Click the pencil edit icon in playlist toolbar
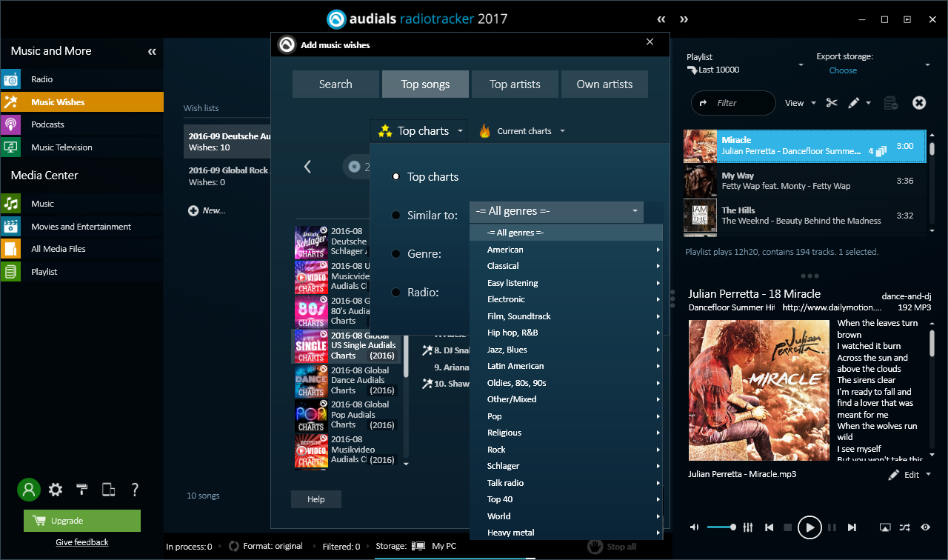948x560 pixels. (x=854, y=103)
